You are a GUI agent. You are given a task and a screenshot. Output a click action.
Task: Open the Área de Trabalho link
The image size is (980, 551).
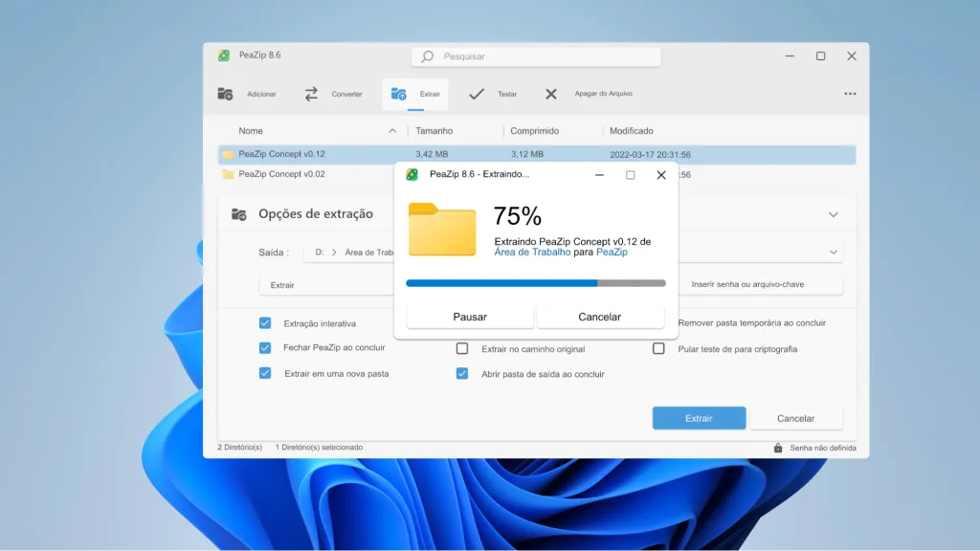pyautogui.click(x=532, y=252)
